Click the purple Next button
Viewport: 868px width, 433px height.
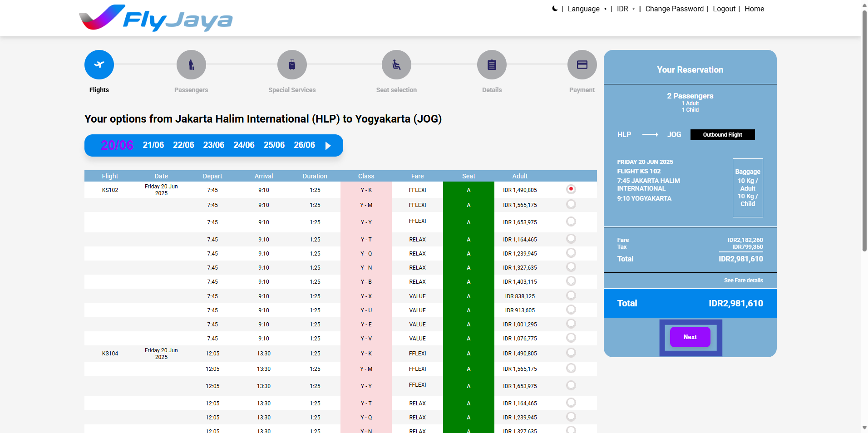coord(690,337)
